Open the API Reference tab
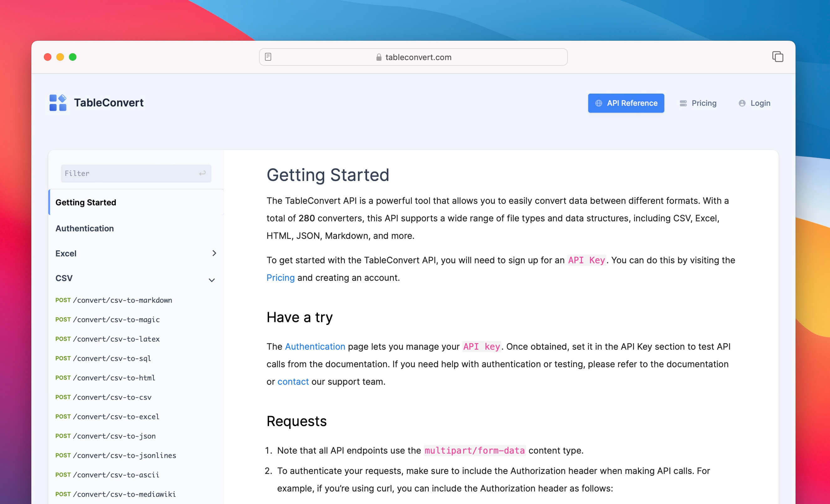Image resolution: width=830 pixels, height=504 pixels. [626, 103]
